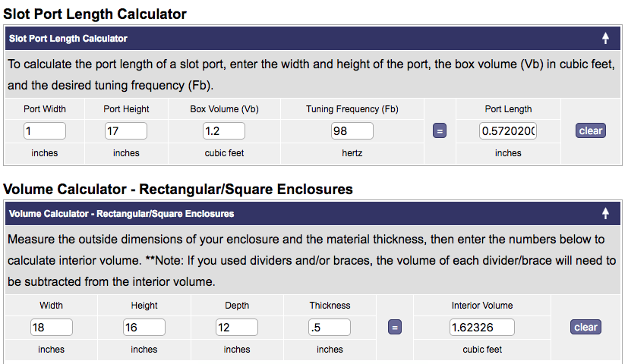Screen dimensions: 628x364
Task: Select the Tuning Frequency (Fb) field
Action: click(x=352, y=131)
